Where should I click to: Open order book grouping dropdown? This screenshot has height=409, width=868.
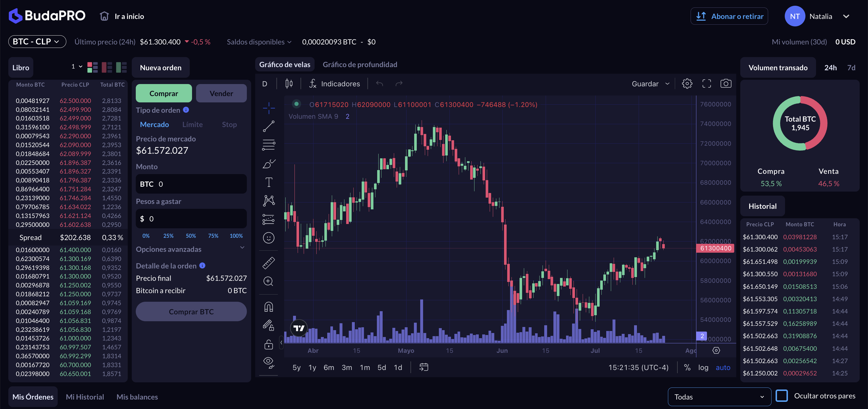click(77, 66)
